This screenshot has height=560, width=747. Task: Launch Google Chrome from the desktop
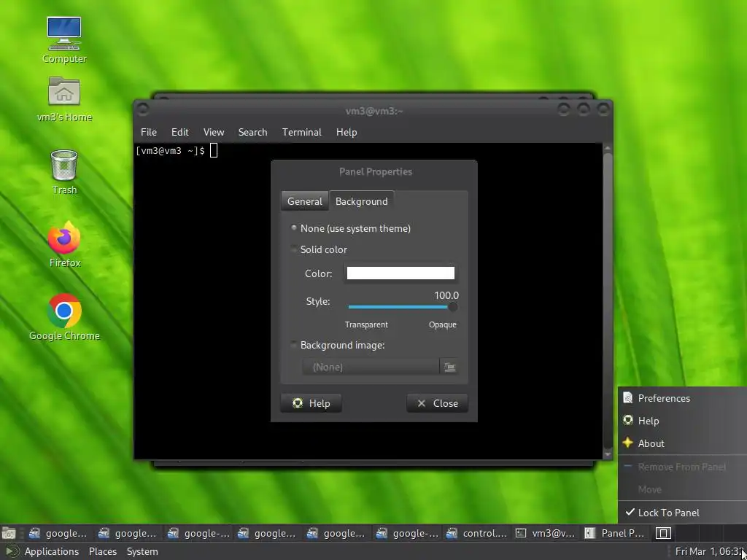point(64,317)
